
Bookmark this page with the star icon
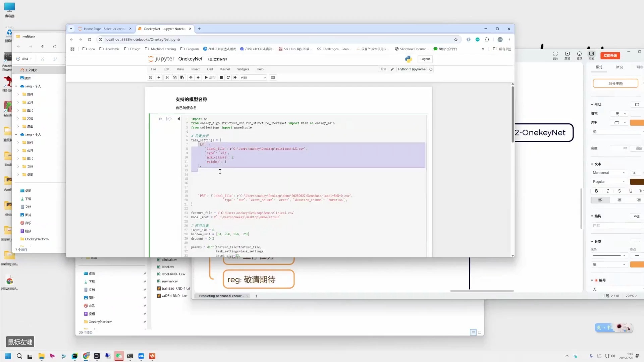[456, 40]
